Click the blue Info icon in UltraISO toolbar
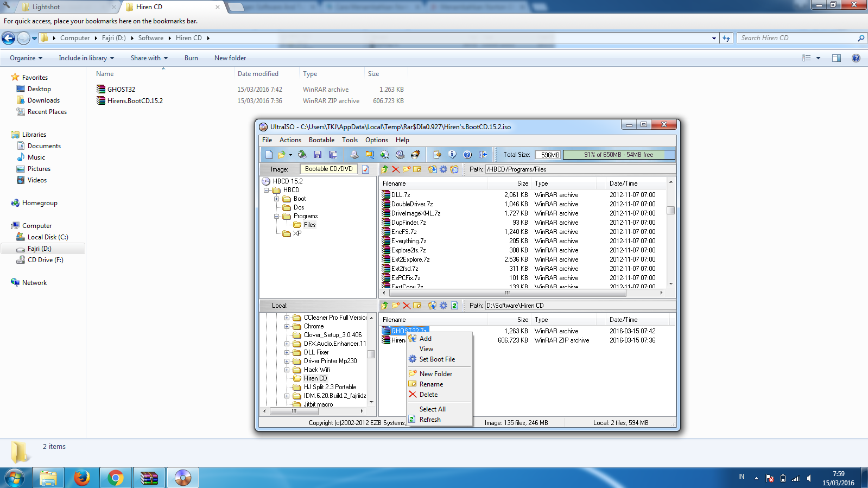 pos(452,155)
